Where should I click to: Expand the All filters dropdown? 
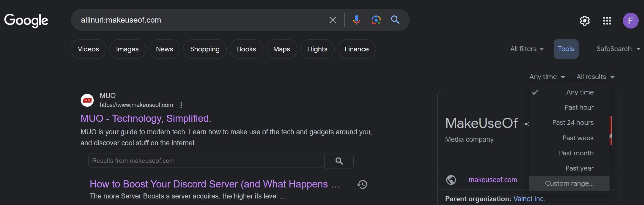tap(527, 49)
